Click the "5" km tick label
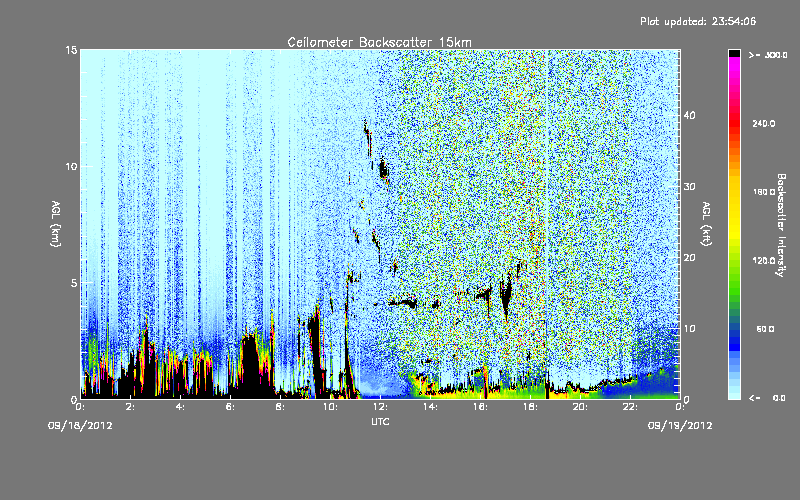The width and height of the screenshot is (800, 500). click(x=74, y=283)
